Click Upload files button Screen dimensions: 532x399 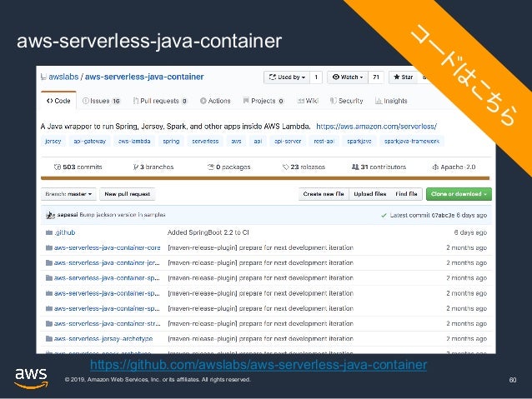click(370, 194)
